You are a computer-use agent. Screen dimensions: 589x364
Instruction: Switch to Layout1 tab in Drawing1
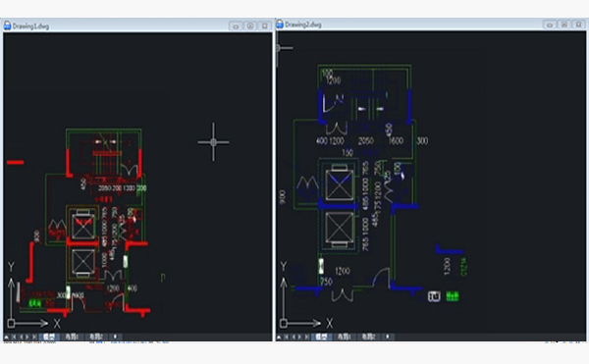pyautogui.click(x=72, y=337)
